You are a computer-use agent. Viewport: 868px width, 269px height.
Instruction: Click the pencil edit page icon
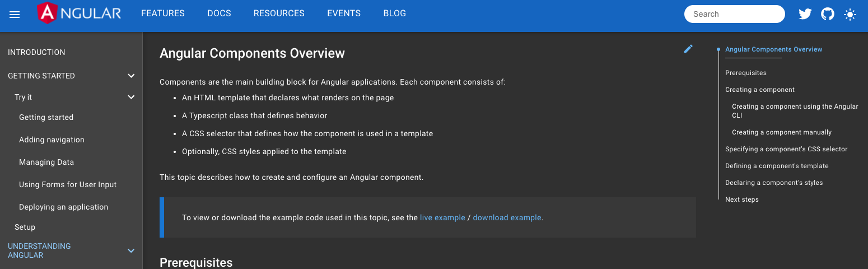(x=688, y=49)
